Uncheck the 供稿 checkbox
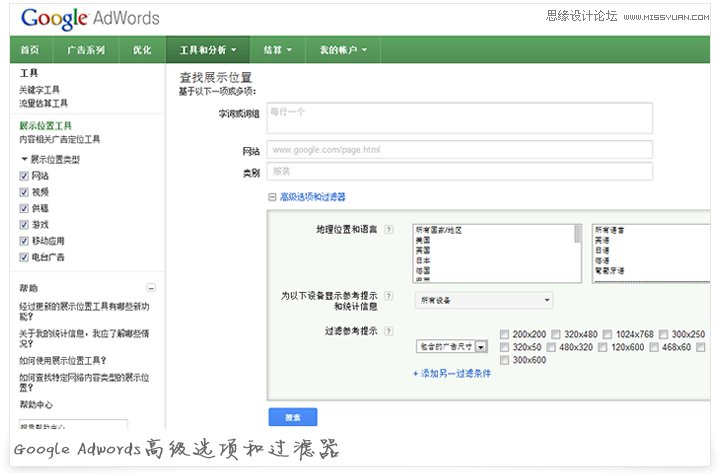The width and height of the screenshot is (720, 473). click(x=24, y=208)
